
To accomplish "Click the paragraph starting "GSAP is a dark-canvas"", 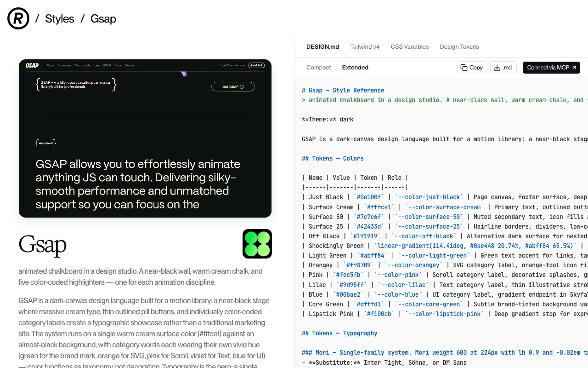I will click(x=144, y=333).
